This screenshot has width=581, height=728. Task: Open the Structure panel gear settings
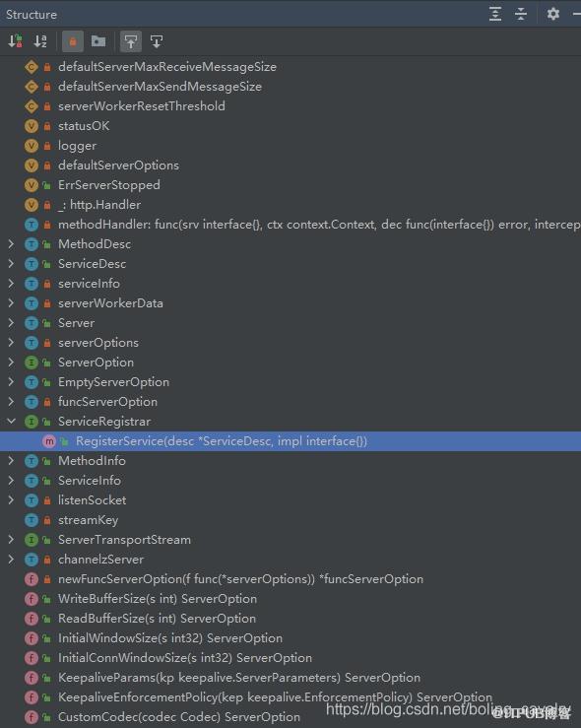coord(552,14)
